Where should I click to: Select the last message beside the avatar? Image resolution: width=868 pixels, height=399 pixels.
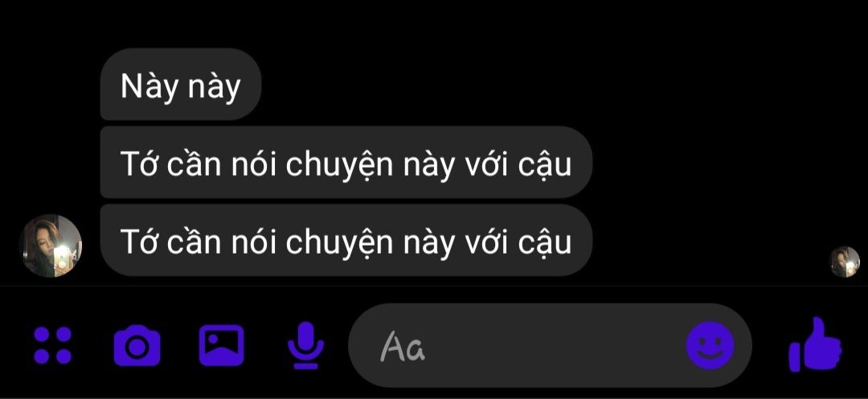(x=346, y=240)
